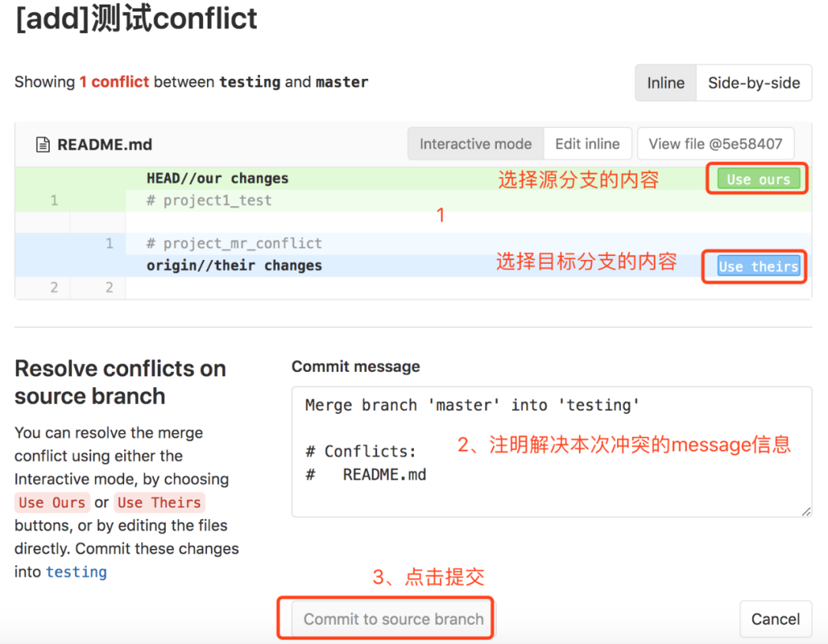
Task: Click inside the Commit message text area
Action: pos(537,452)
